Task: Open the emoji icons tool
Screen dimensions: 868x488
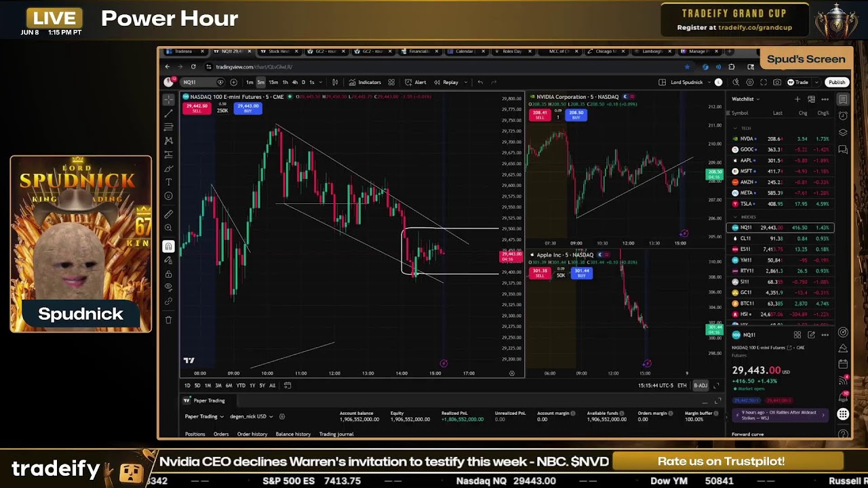Action: [x=169, y=197]
